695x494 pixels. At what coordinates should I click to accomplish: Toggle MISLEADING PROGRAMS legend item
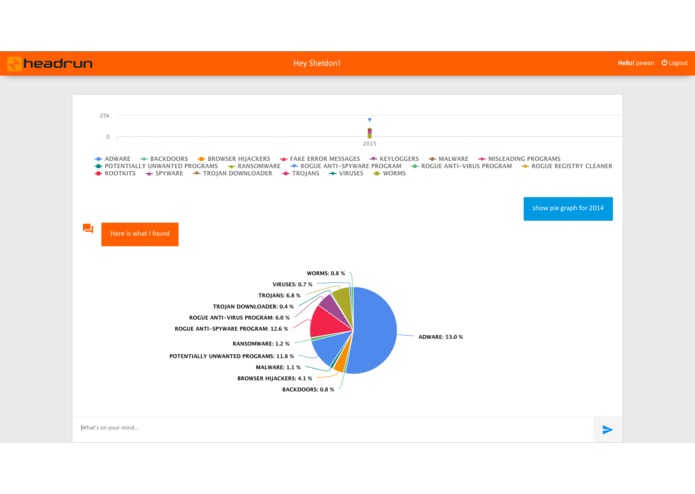[x=519, y=159]
